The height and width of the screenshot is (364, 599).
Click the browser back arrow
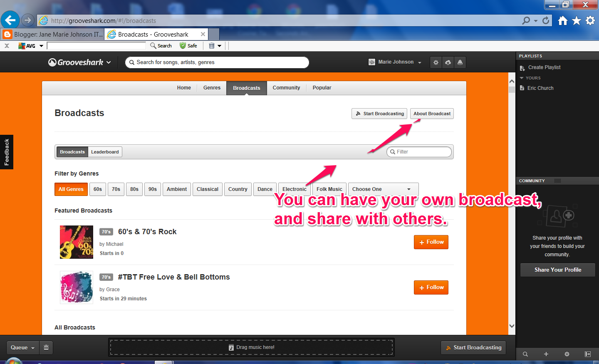(x=10, y=20)
